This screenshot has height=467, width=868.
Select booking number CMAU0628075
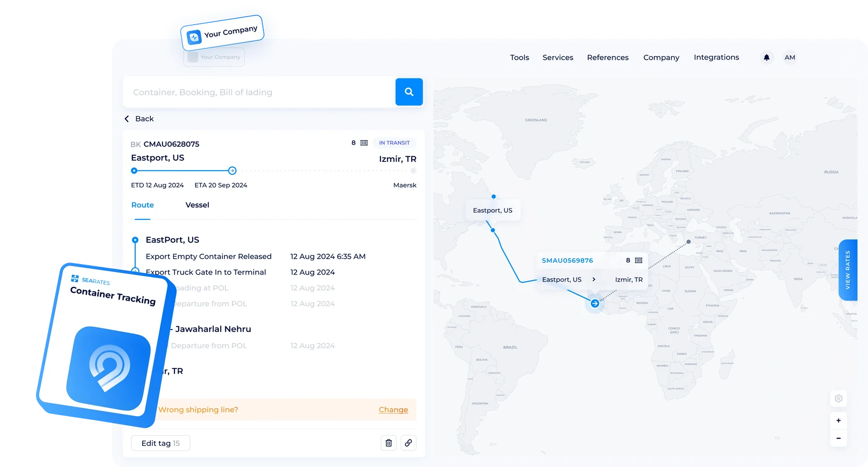click(x=171, y=144)
